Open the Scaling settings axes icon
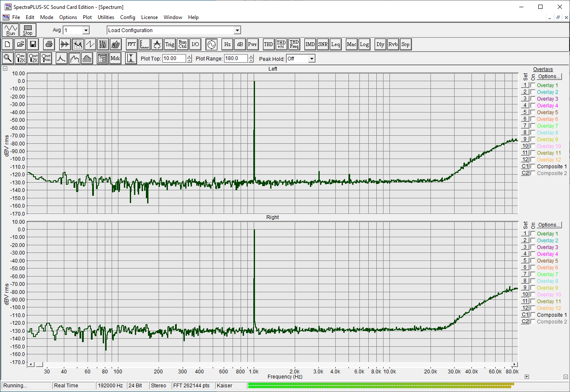The image size is (570, 392). tap(144, 44)
